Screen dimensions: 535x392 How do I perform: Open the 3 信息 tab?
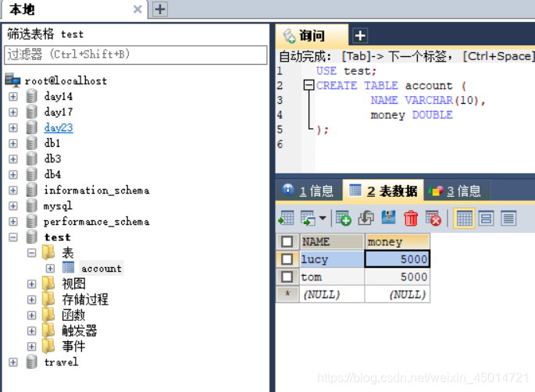[456, 191]
